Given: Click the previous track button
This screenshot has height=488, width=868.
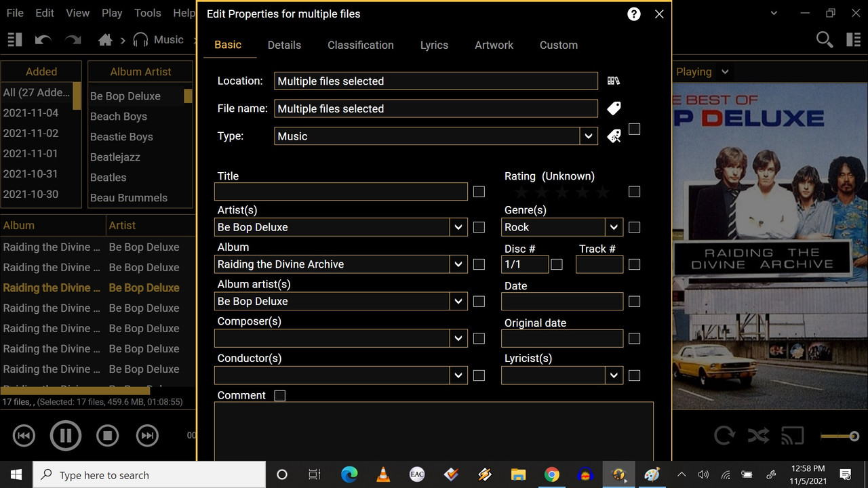Looking at the screenshot, I should [24, 436].
